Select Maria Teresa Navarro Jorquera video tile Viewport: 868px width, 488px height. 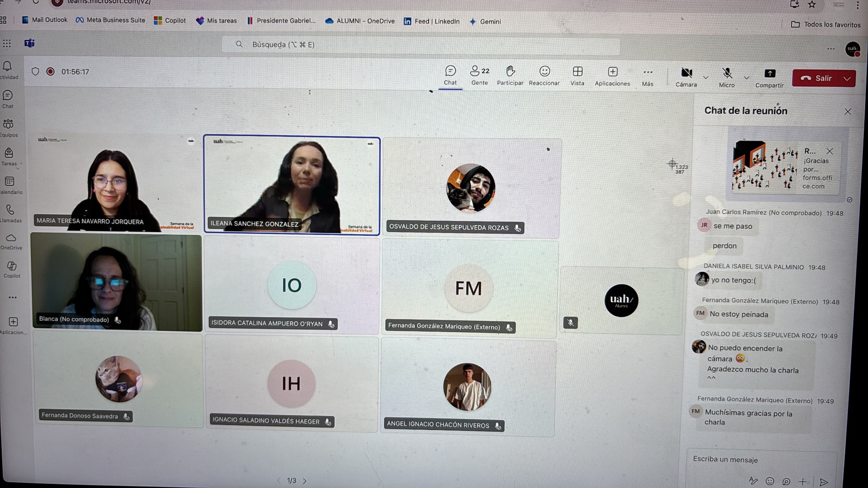tap(116, 182)
